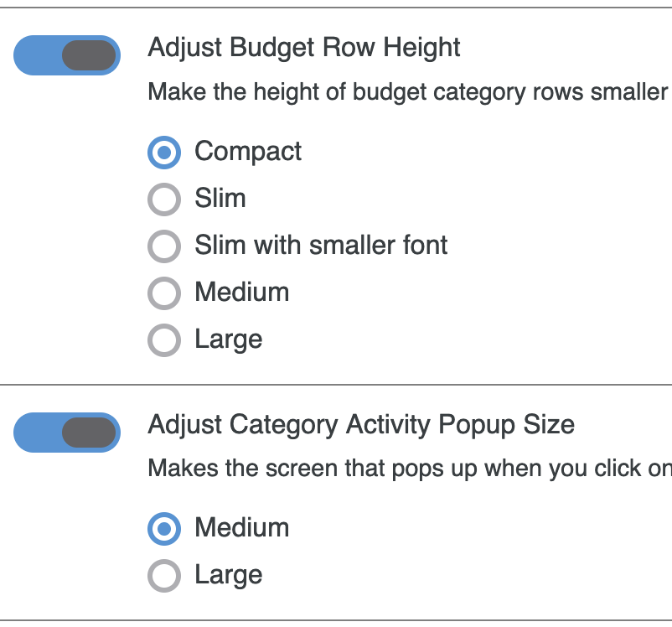The height and width of the screenshot is (627, 672).
Task: Click the Adjust Category Activity Popup Size heading
Action: click(362, 425)
